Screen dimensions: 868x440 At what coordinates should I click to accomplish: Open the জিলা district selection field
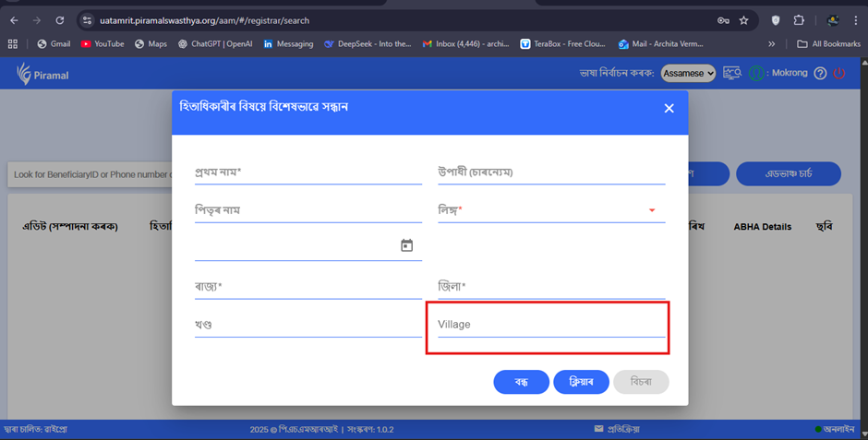click(x=550, y=287)
